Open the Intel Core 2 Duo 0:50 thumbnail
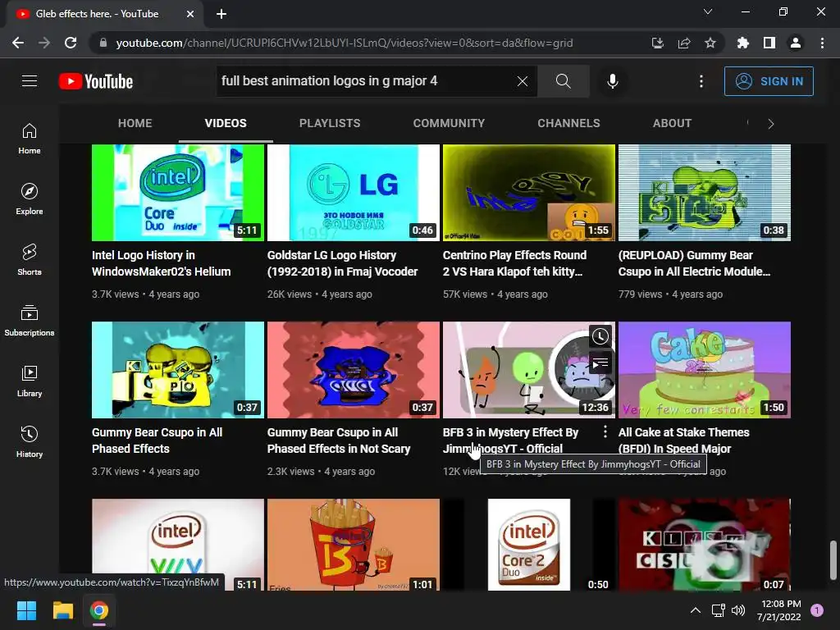 [x=529, y=545]
